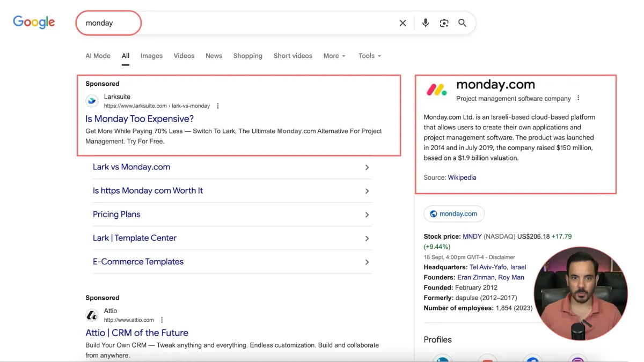Screen dimensions: 644x362
Task: Open Tel Aviv-Yafo, Israel headquarters link
Action: [497, 267]
